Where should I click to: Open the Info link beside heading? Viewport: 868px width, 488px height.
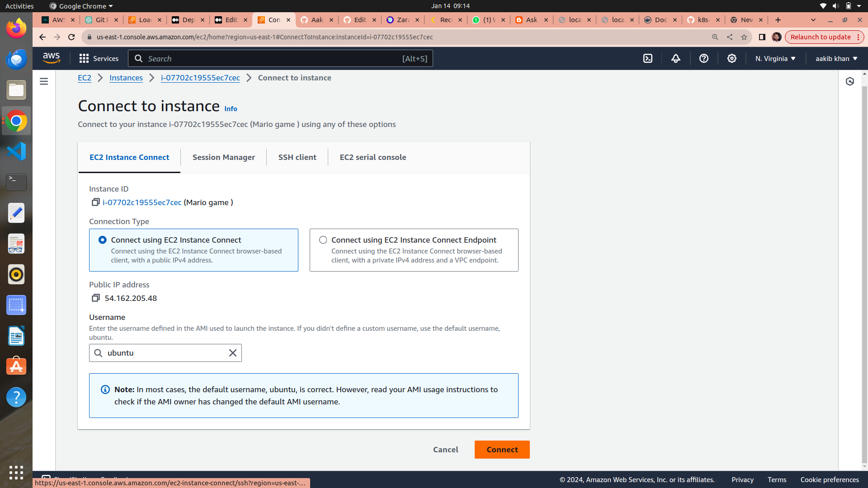[x=231, y=109]
